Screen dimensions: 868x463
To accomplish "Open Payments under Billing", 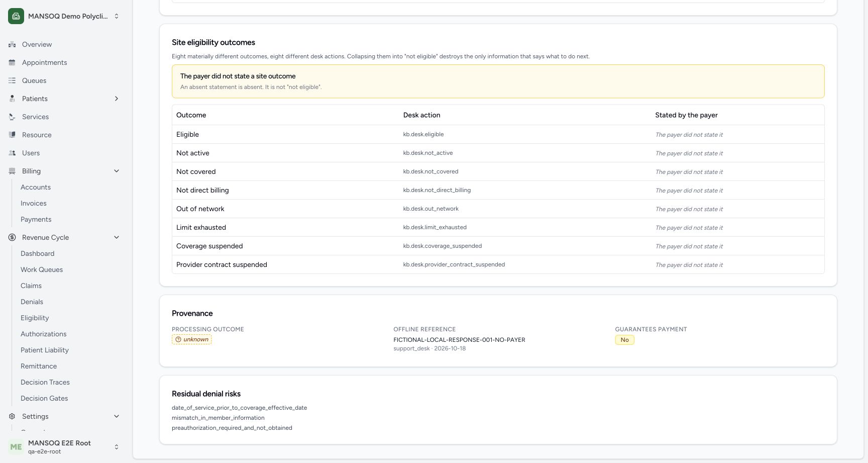I will 36,219.
